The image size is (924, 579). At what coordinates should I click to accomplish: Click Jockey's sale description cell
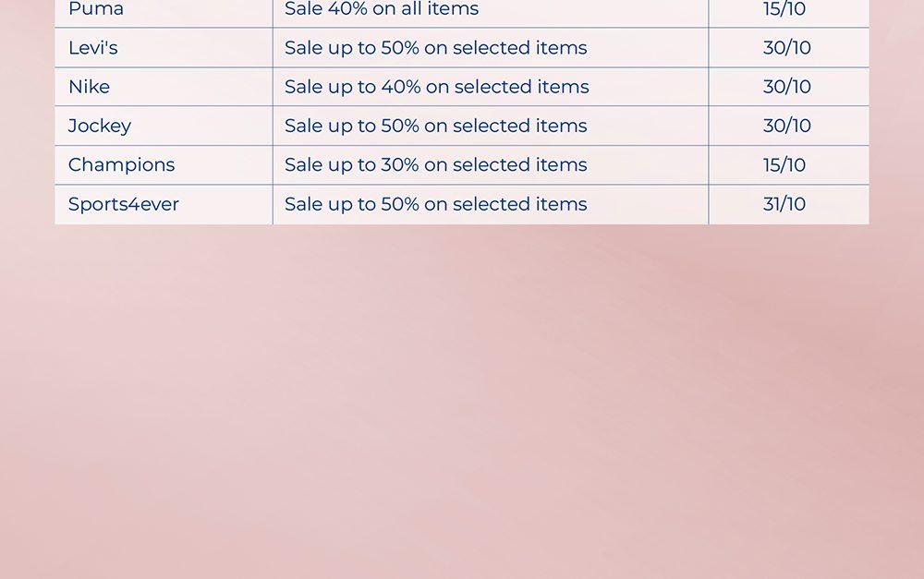(435, 126)
